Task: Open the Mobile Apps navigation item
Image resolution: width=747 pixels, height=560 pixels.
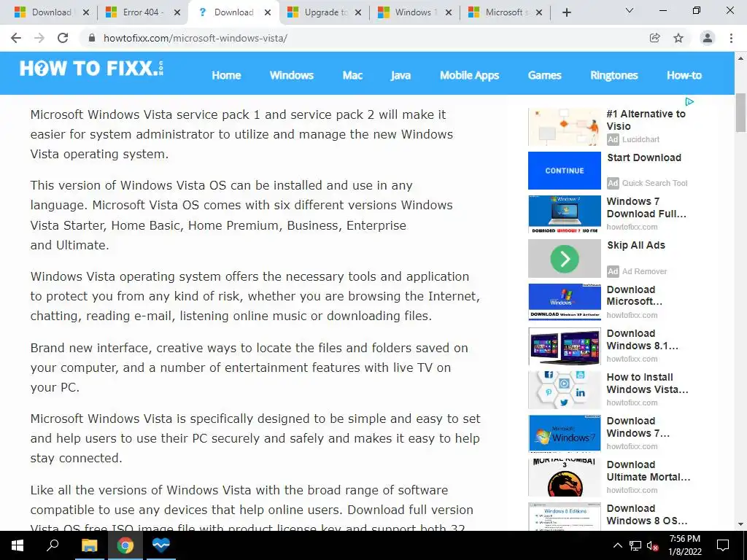Action: 469,75
